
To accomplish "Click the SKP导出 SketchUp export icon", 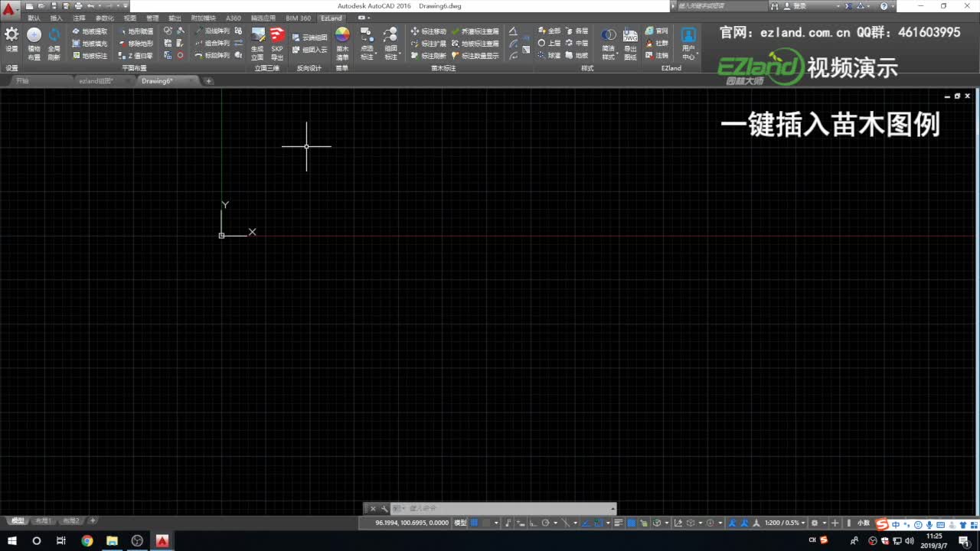I will coord(277,44).
